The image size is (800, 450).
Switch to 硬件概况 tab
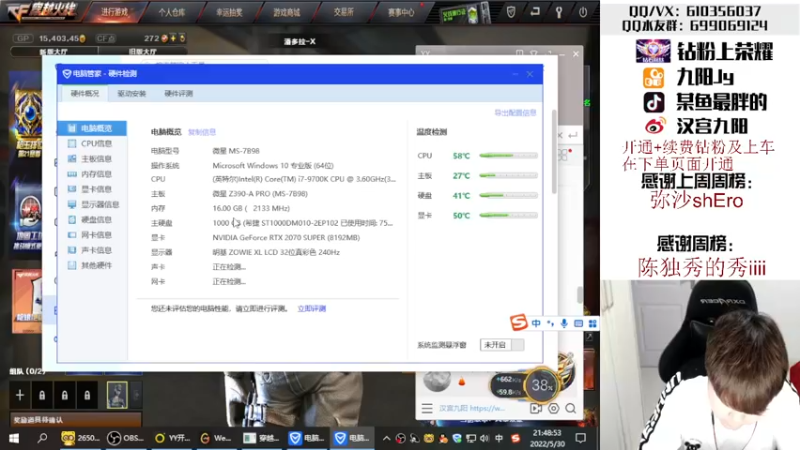pos(85,93)
